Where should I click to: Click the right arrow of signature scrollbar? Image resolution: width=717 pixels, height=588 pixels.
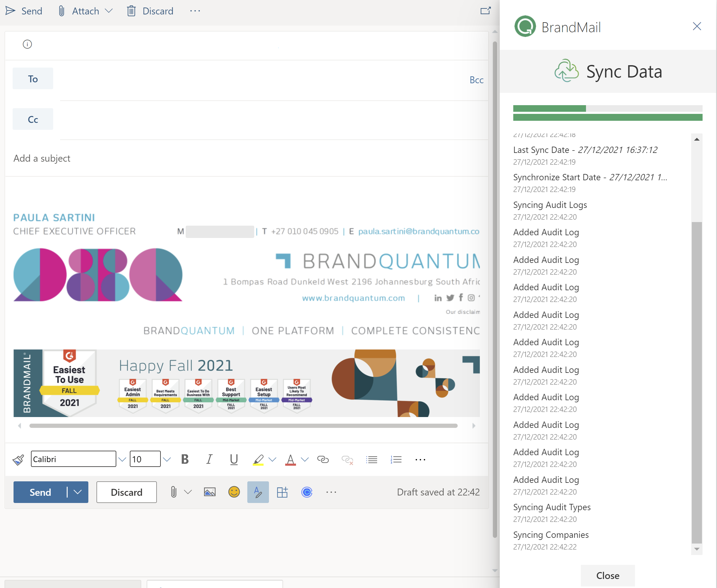click(474, 426)
